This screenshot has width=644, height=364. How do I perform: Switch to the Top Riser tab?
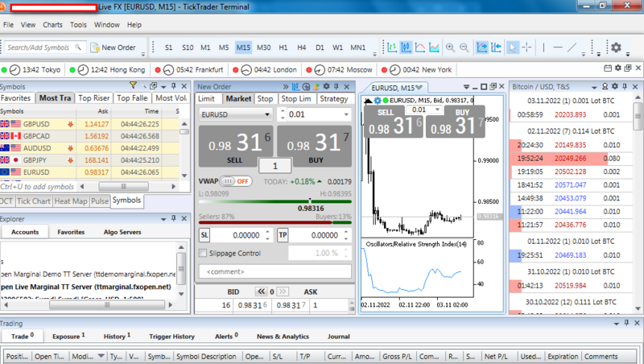click(x=93, y=98)
